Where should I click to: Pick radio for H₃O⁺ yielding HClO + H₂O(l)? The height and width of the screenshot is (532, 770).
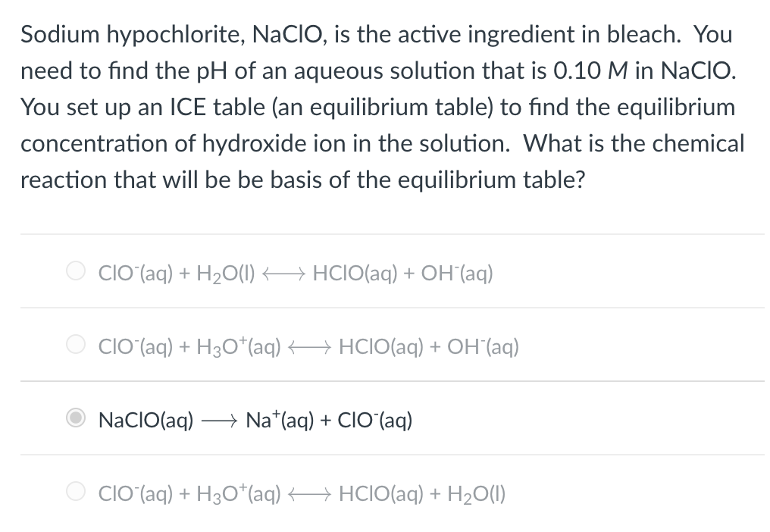pyautogui.click(x=76, y=491)
